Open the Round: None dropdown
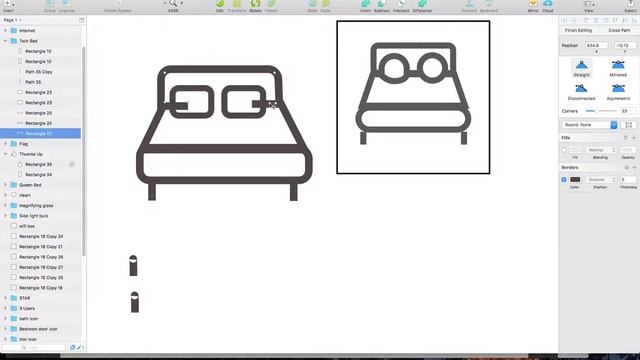 point(589,125)
